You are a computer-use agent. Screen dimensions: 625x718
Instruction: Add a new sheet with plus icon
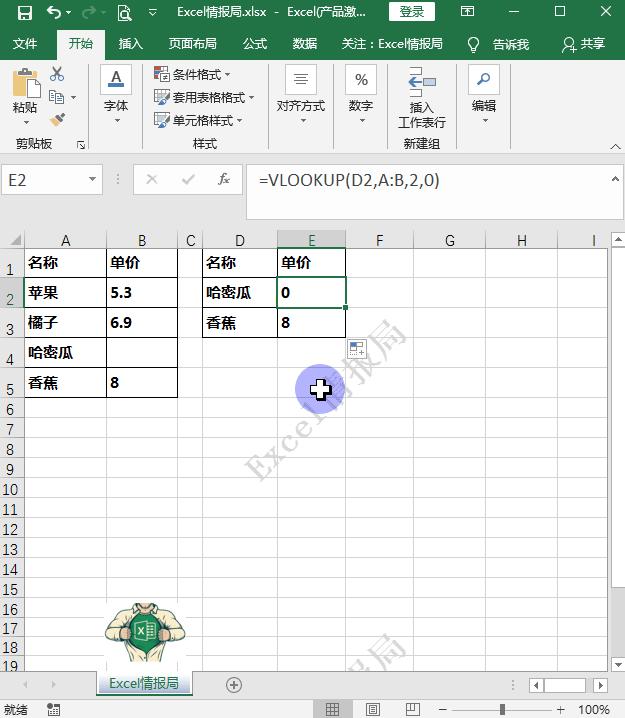tap(234, 685)
